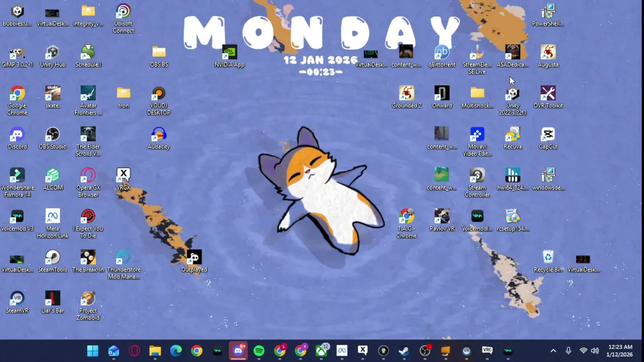Open the hwi64_824 desktop file
644x362 pixels.
click(513, 179)
